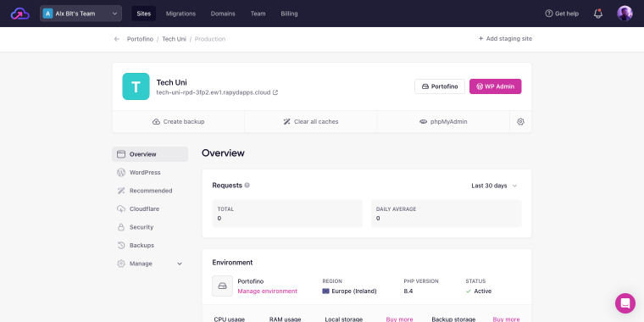
Task: Click Clear all caches
Action: point(310,121)
